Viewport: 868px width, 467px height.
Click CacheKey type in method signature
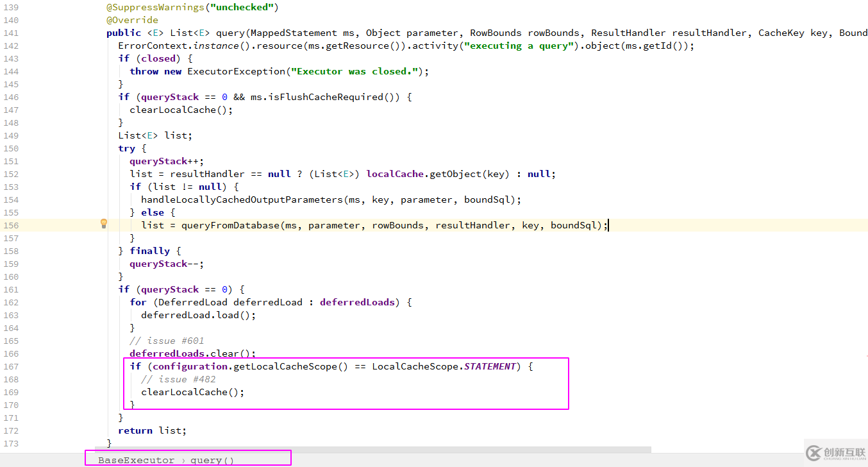tap(781, 33)
